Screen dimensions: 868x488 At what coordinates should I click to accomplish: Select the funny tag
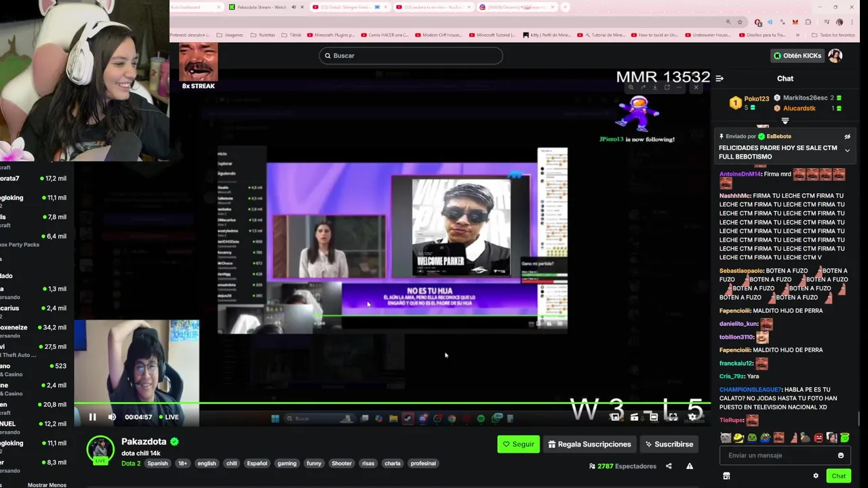[x=314, y=464]
